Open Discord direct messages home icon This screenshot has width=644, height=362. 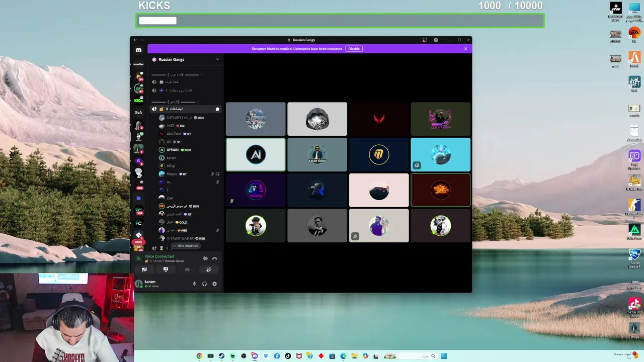pyautogui.click(x=138, y=50)
